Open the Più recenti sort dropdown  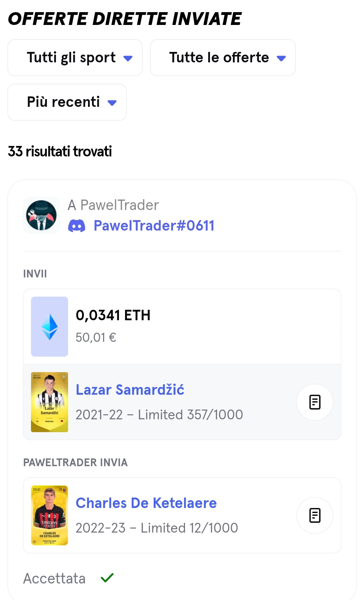67,102
